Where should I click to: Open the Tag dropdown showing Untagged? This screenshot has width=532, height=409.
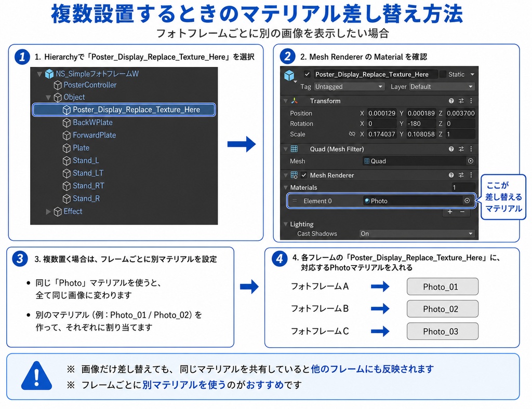click(x=349, y=87)
